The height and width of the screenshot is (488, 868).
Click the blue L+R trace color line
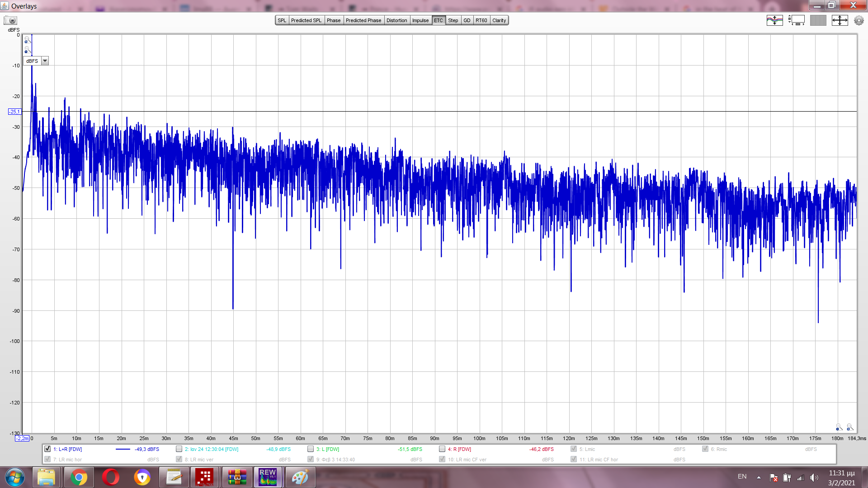coord(123,449)
